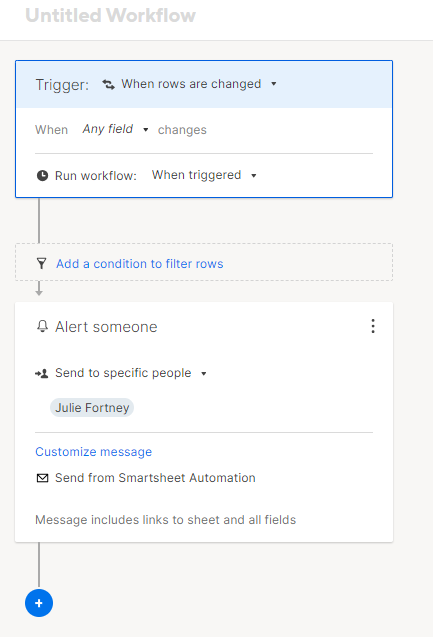433x637 pixels.
Task: Expand the Send to specific people dropdown
Action: [131, 373]
